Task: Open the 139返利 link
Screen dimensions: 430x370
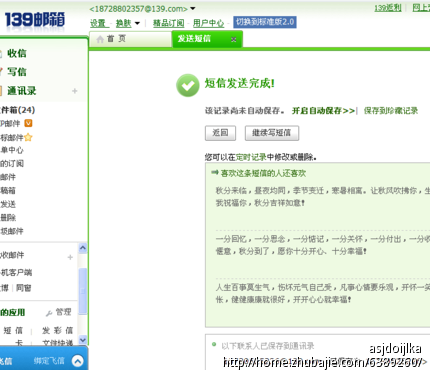Action: click(387, 8)
